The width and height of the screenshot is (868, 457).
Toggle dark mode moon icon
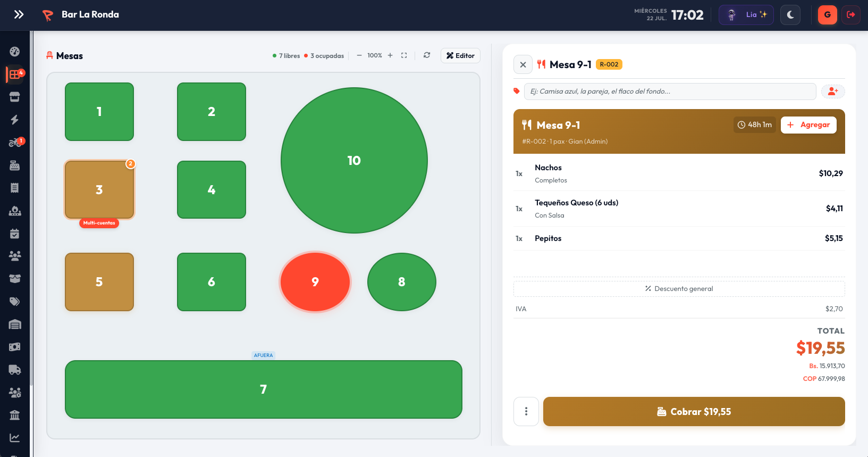(x=790, y=15)
